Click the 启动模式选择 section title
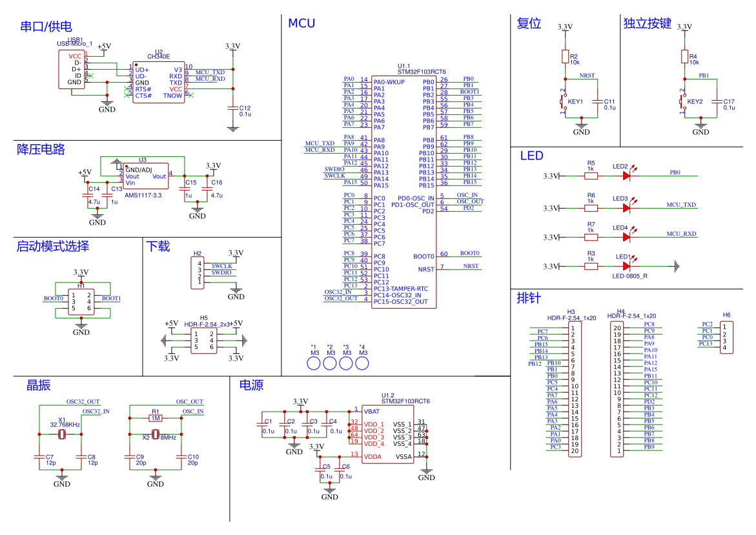 point(52,247)
